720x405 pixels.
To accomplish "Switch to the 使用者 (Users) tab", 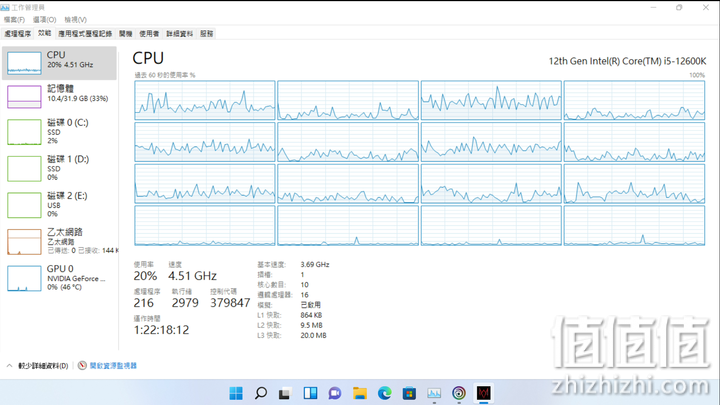I will click(149, 34).
